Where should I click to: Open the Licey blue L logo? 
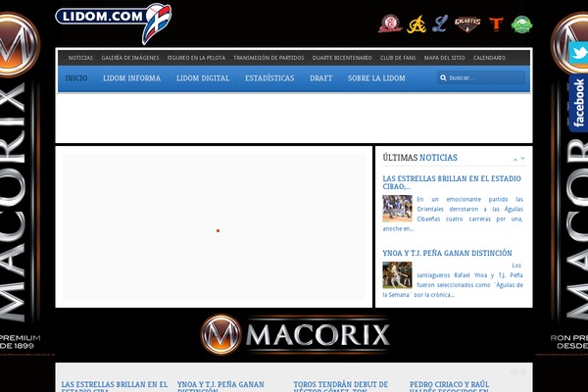coord(440,24)
